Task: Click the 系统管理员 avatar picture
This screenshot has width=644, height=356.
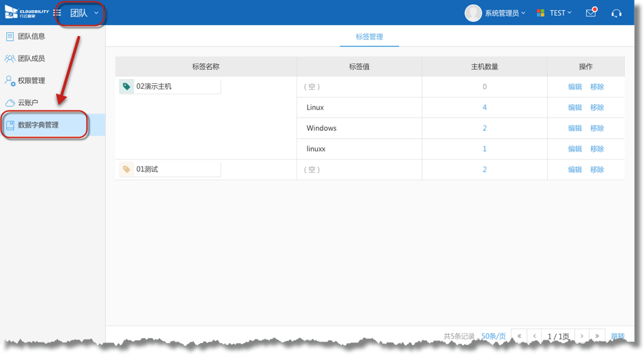Action: coord(473,13)
